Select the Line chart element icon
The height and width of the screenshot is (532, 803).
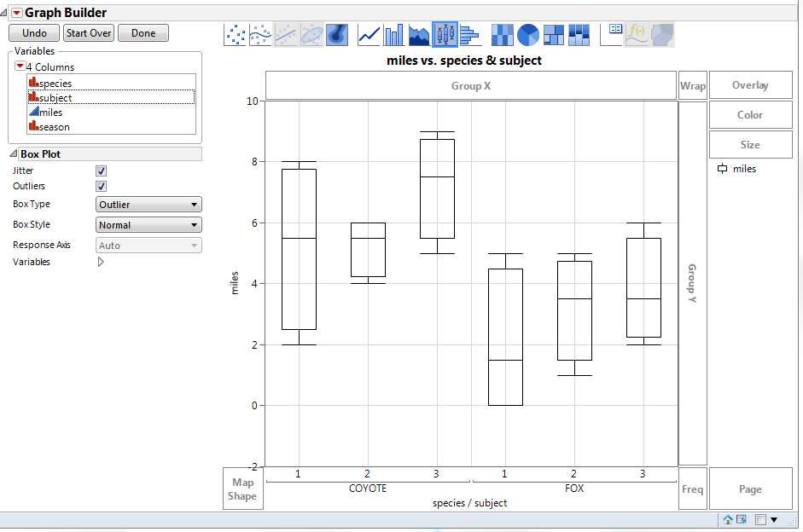coord(369,35)
